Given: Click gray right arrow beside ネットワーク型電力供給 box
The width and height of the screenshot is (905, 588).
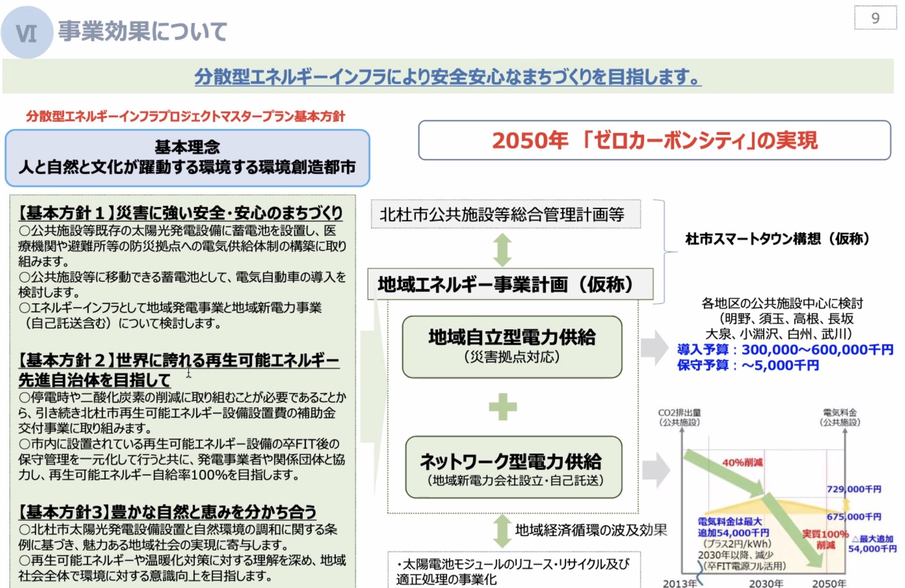Looking at the screenshot, I should click(x=656, y=470).
